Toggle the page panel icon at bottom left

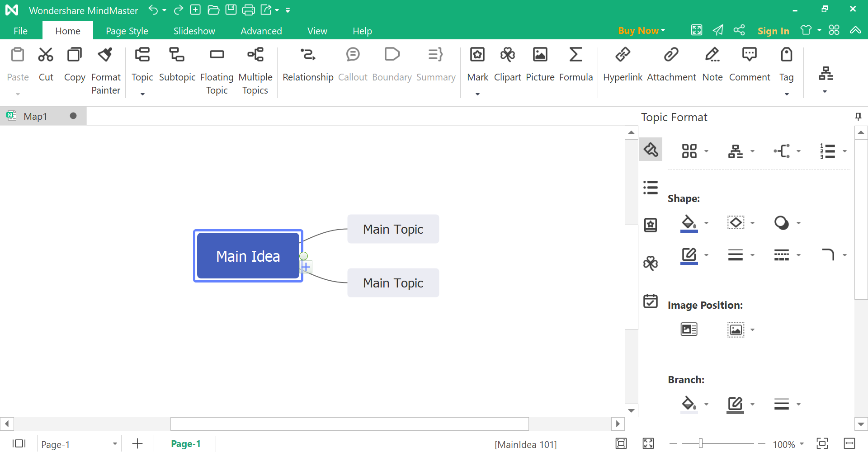19,444
